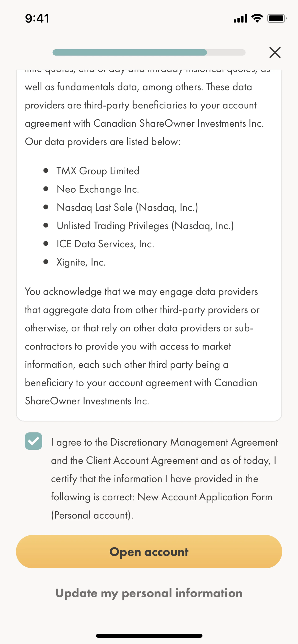Tap the bullet next to Xignite, Inc.

tap(46, 262)
